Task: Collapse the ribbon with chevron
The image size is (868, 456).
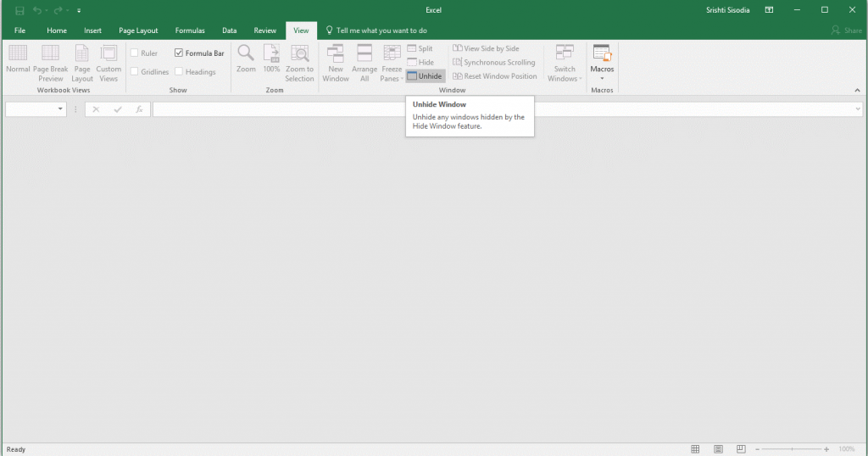Action: pyautogui.click(x=857, y=90)
